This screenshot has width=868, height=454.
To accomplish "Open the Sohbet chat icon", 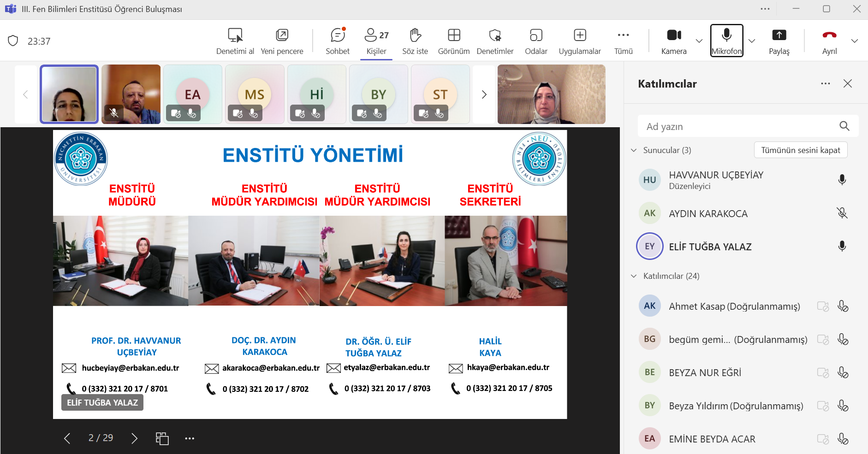I will pyautogui.click(x=338, y=41).
